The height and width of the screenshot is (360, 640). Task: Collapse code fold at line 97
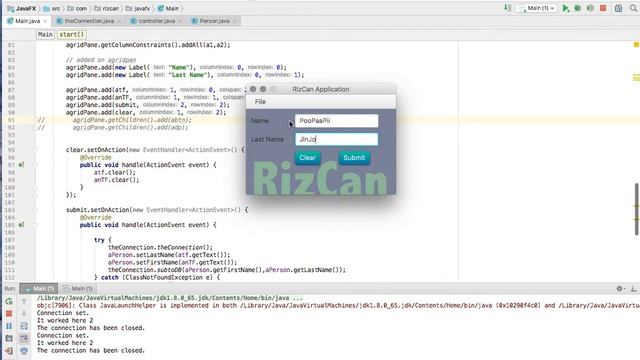click(35, 165)
